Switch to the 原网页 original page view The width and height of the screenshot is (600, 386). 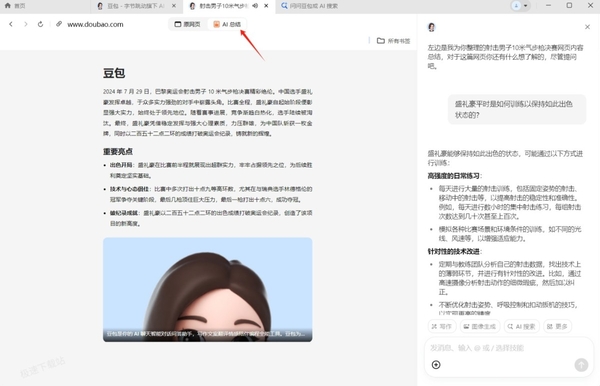pos(188,24)
